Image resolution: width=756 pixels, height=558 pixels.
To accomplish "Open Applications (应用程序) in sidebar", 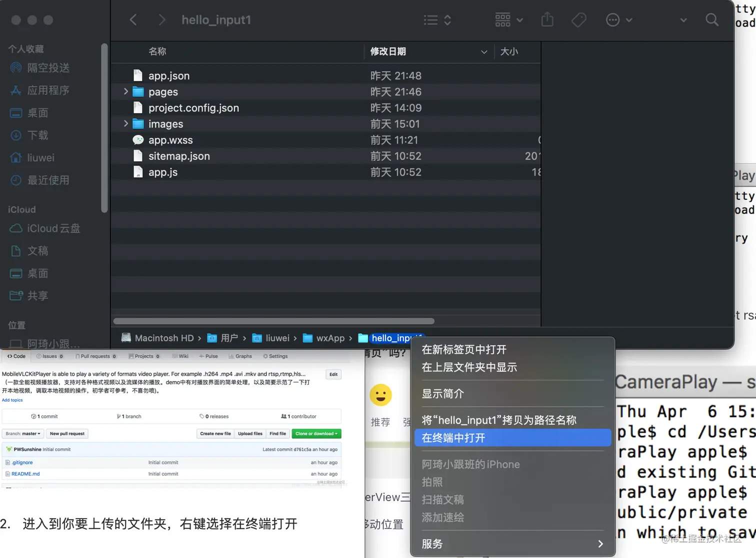I will click(x=40, y=90).
